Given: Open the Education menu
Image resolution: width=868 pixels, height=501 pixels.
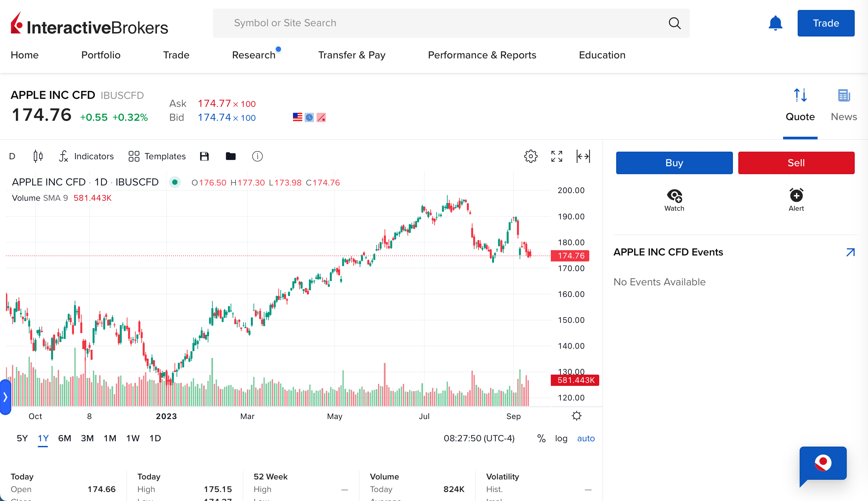Looking at the screenshot, I should tap(602, 55).
